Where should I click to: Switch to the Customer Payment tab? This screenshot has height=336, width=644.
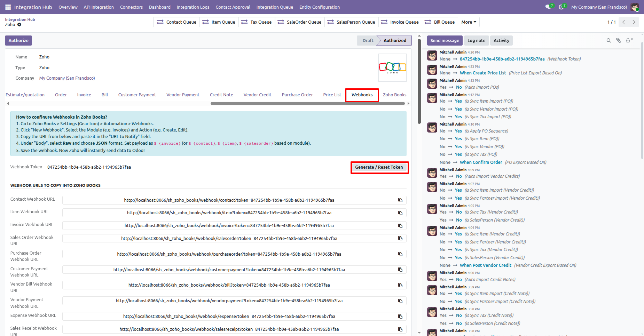point(137,95)
